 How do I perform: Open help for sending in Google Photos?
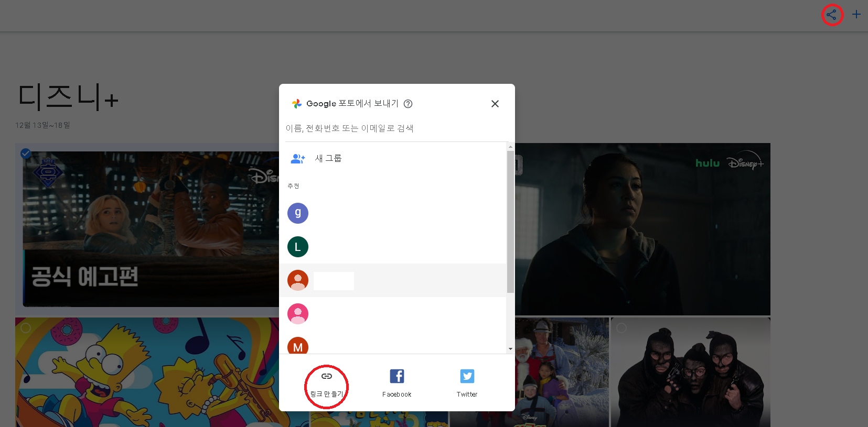pos(408,104)
